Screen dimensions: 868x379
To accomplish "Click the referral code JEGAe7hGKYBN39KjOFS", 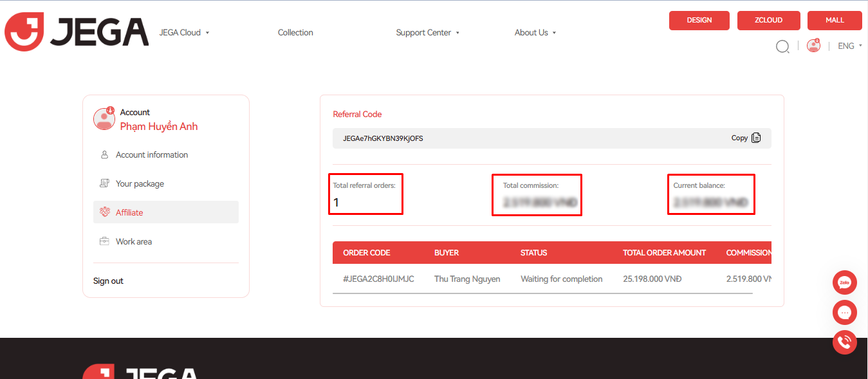I will point(383,138).
